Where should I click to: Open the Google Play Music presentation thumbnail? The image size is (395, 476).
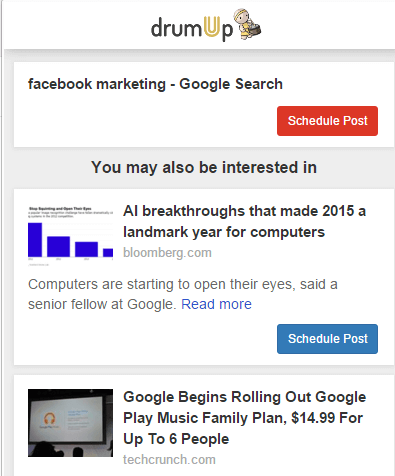point(70,423)
